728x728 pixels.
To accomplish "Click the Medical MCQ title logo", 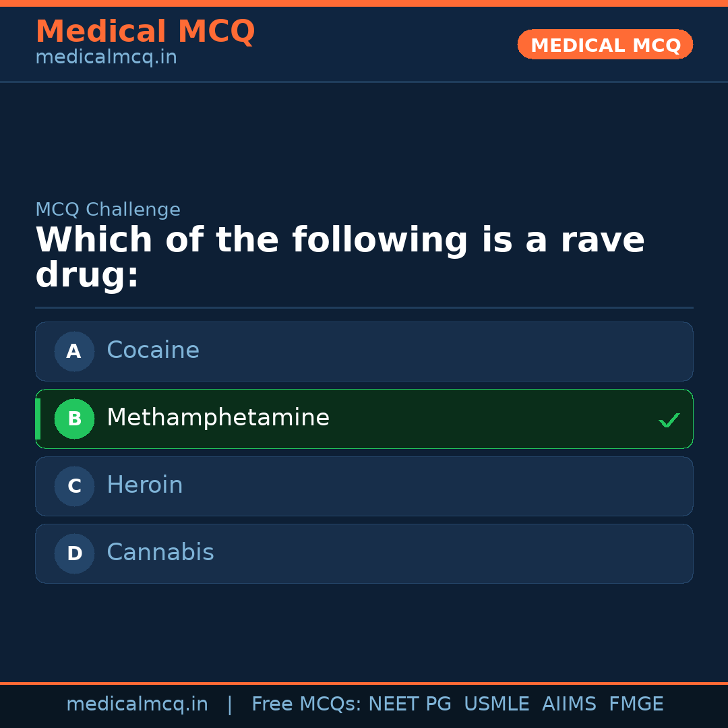I will (x=145, y=31).
